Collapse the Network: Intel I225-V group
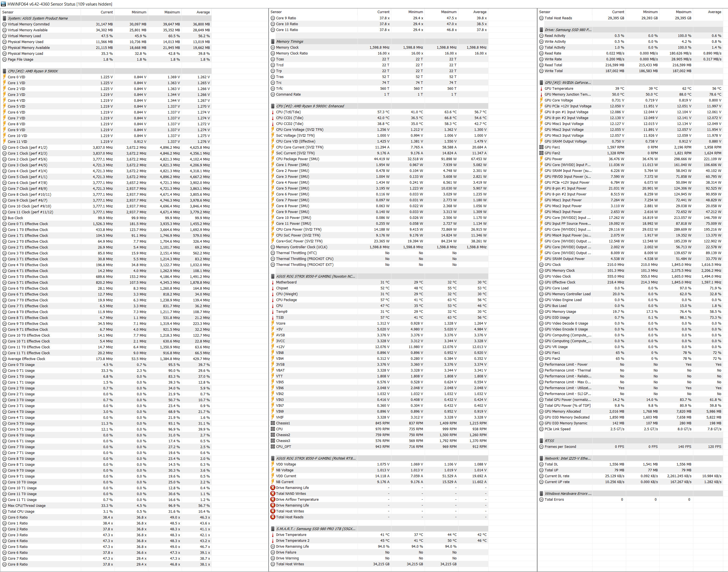 click(x=567, y=458)
